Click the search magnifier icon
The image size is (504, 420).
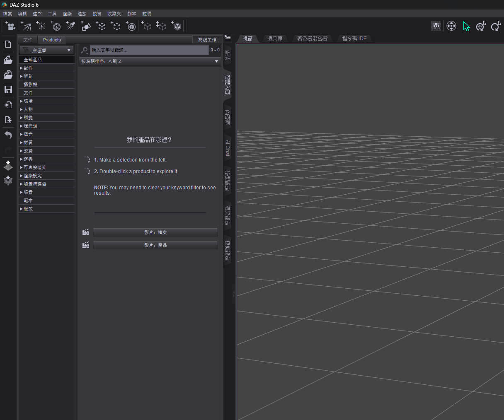pos(85,50)
